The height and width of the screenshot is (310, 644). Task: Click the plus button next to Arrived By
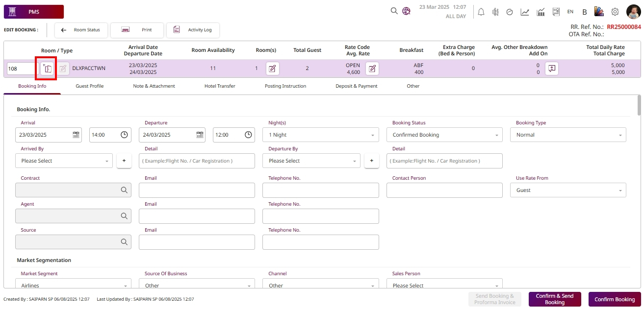(x=124, y=161)
